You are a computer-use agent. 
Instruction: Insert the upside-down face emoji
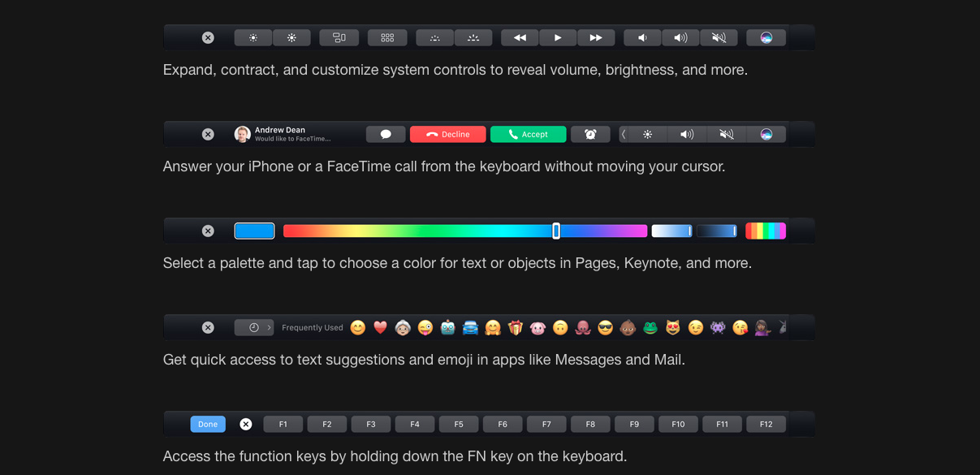560,327
